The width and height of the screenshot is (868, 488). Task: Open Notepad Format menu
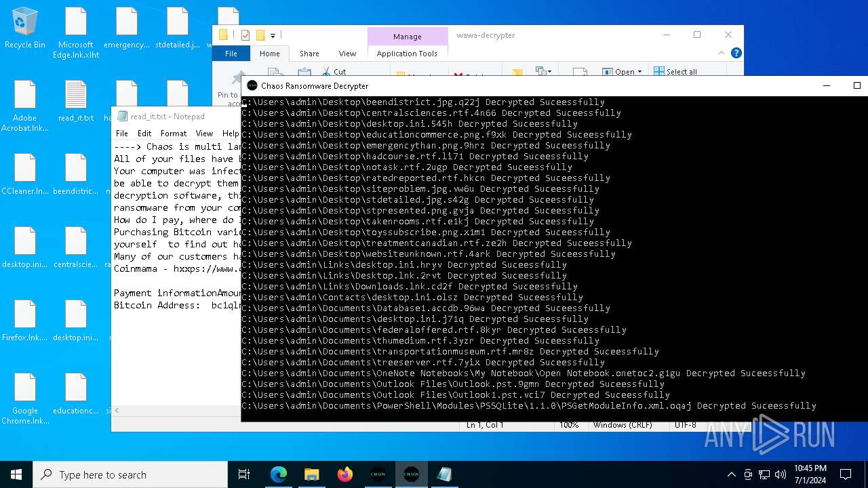[x=174, y=134]
